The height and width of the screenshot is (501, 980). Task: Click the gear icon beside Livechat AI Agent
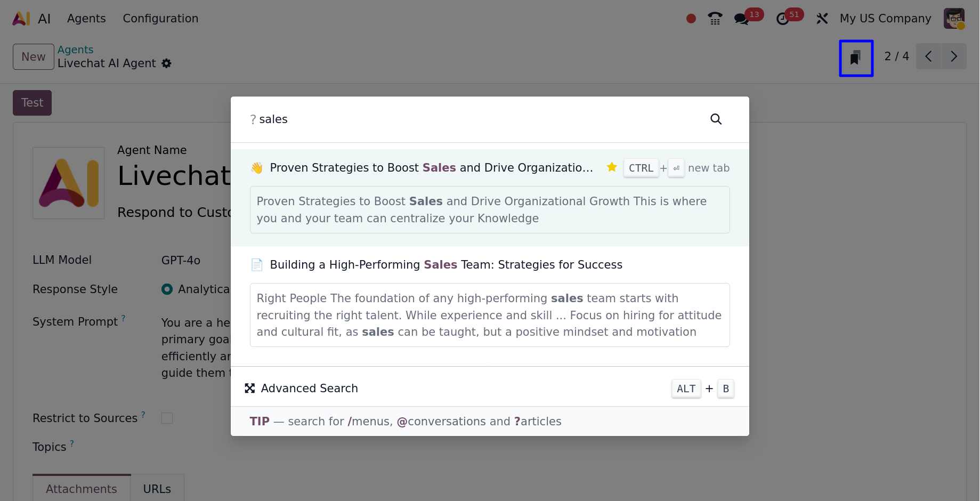pyautogui.click(x=167, y=63)
